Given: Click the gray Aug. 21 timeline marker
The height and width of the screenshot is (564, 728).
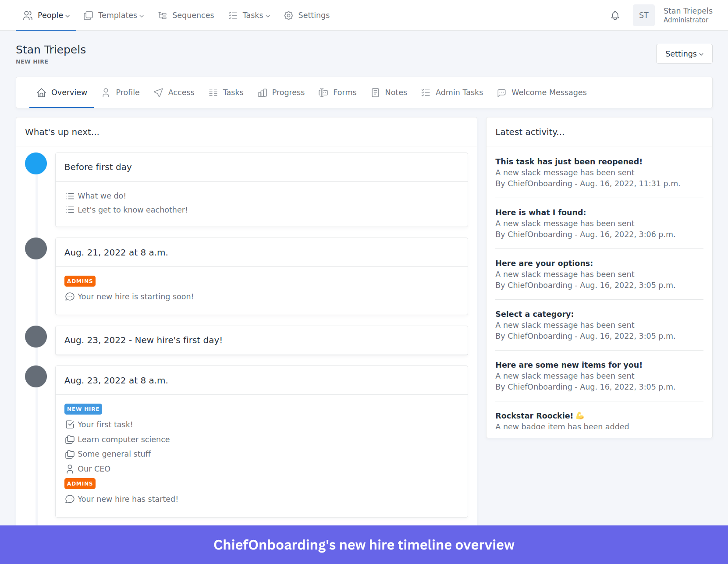Looking at the screenshot, I should pos(36,248).
